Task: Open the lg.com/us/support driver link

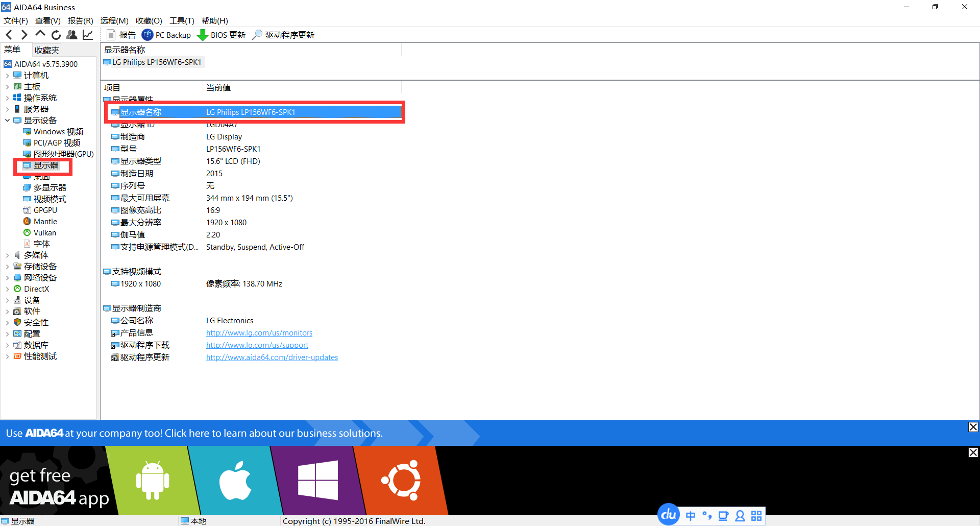Action: coord(257,345)
